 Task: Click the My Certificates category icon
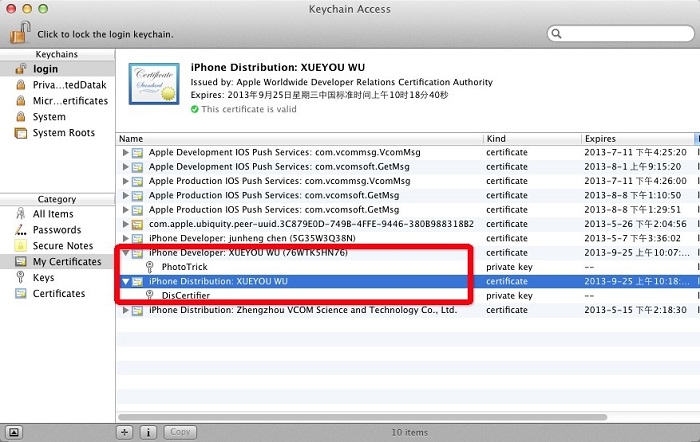(x=21, y=261)
